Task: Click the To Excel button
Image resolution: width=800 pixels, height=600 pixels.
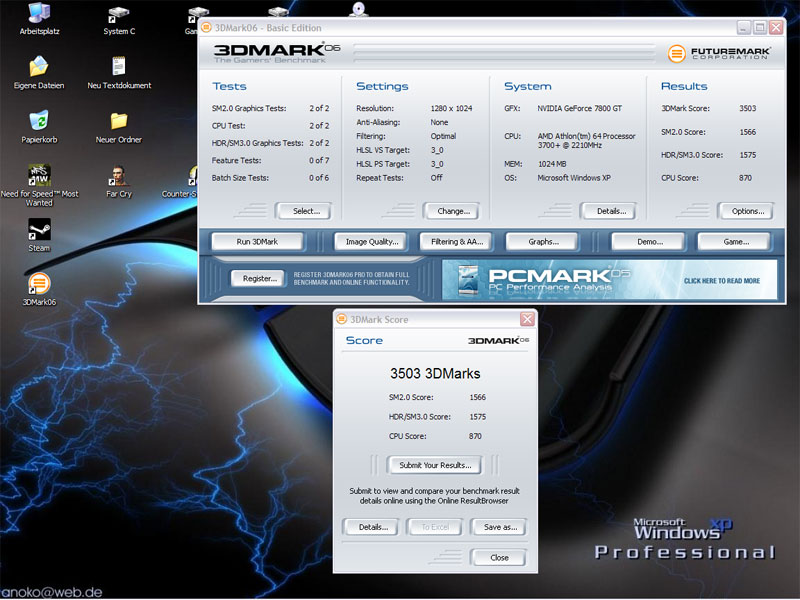Action: (435, 527)
